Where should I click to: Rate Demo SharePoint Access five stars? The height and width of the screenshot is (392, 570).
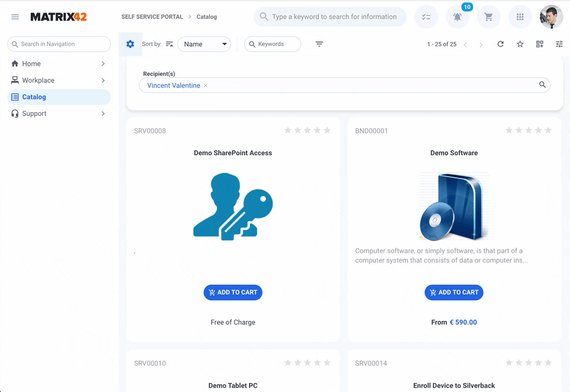tap(327, 130)
